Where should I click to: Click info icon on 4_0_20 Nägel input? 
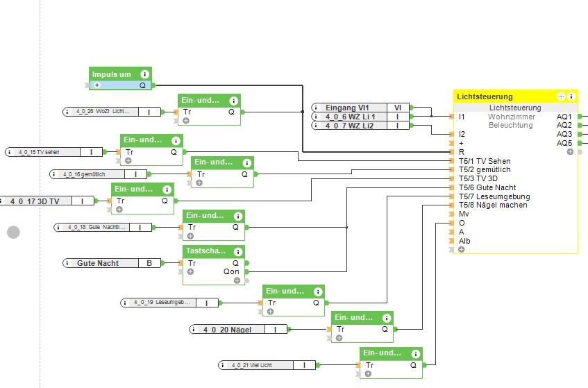click(194, 330)
